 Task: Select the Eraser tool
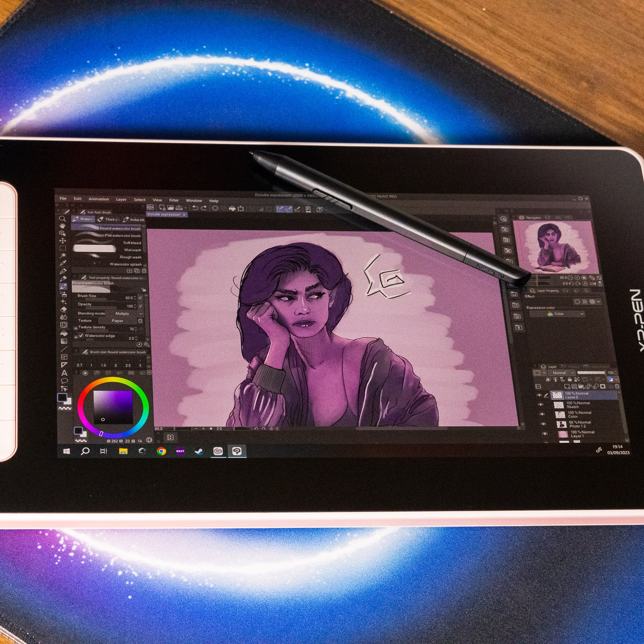(64, 309)
